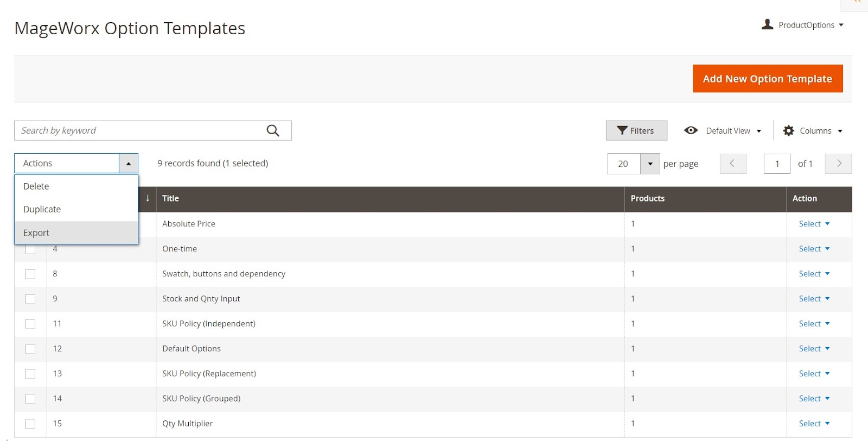The height and width of the screenshot is (441, 868).
Task: Choose Duplicate from the Actions menu
Action: click(76, 210)
